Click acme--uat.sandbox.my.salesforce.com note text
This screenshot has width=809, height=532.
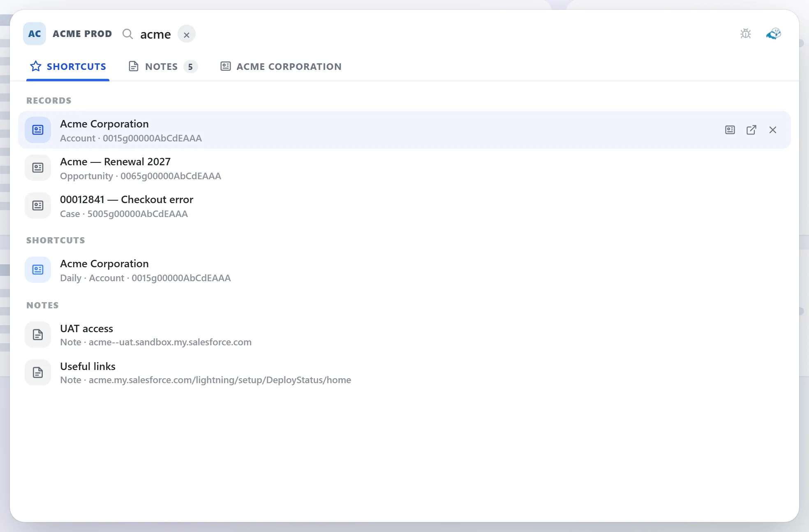[170, 342]
